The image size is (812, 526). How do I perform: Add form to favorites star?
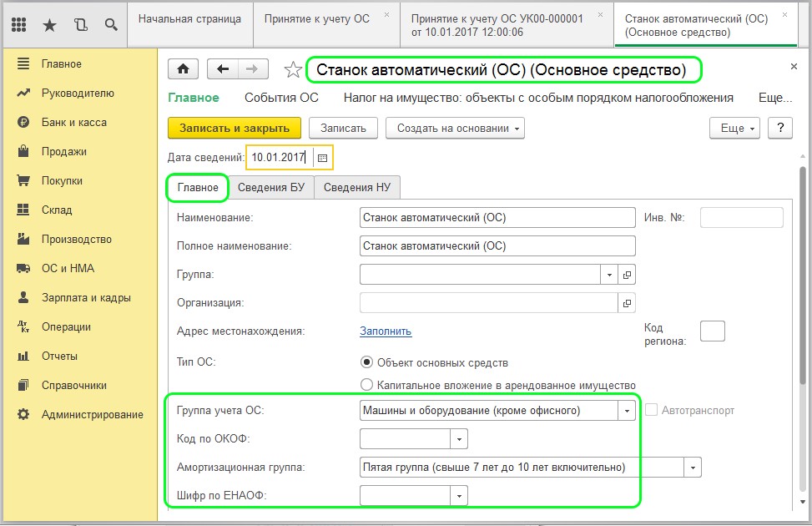[293, 69]
